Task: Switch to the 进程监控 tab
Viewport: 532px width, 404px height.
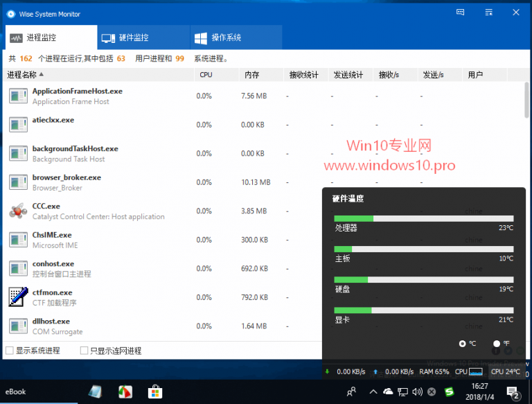Action: [x=51, y=37]
